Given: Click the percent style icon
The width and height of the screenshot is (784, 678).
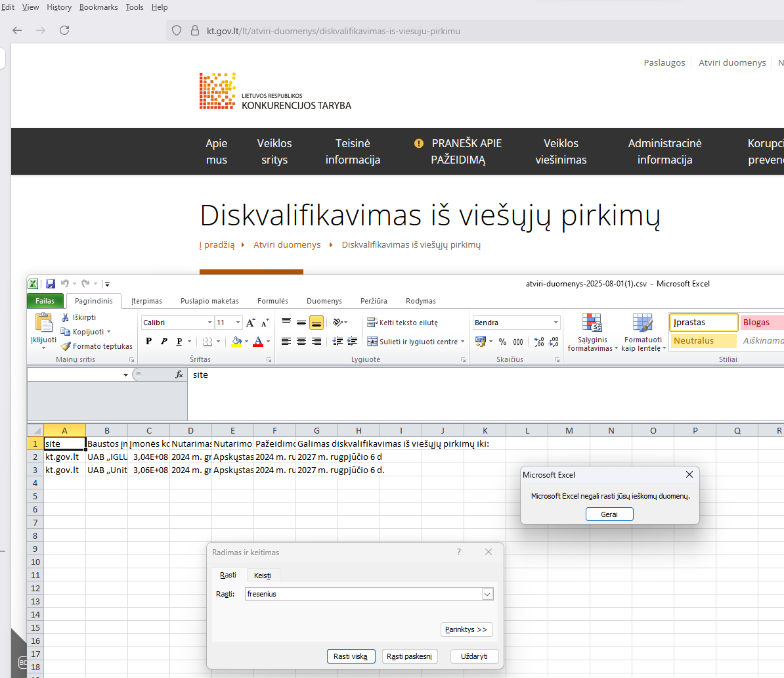Looking at the screenshot, I should point(502,342).
